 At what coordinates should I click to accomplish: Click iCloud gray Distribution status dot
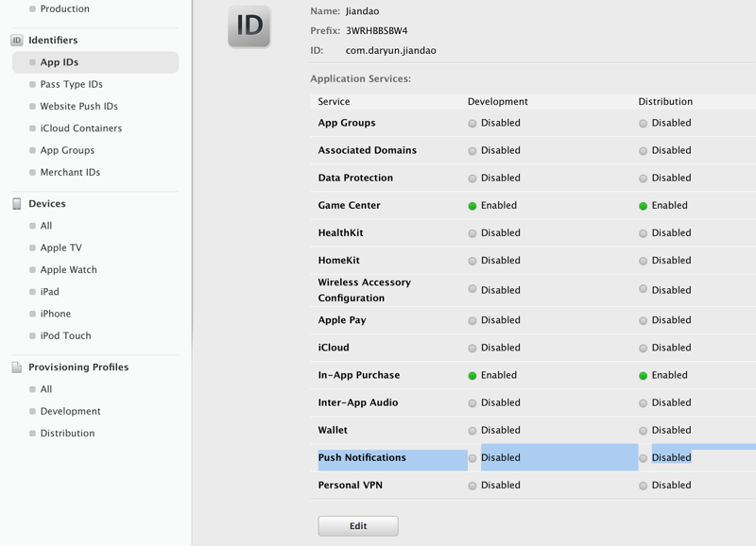pos(643,349)
